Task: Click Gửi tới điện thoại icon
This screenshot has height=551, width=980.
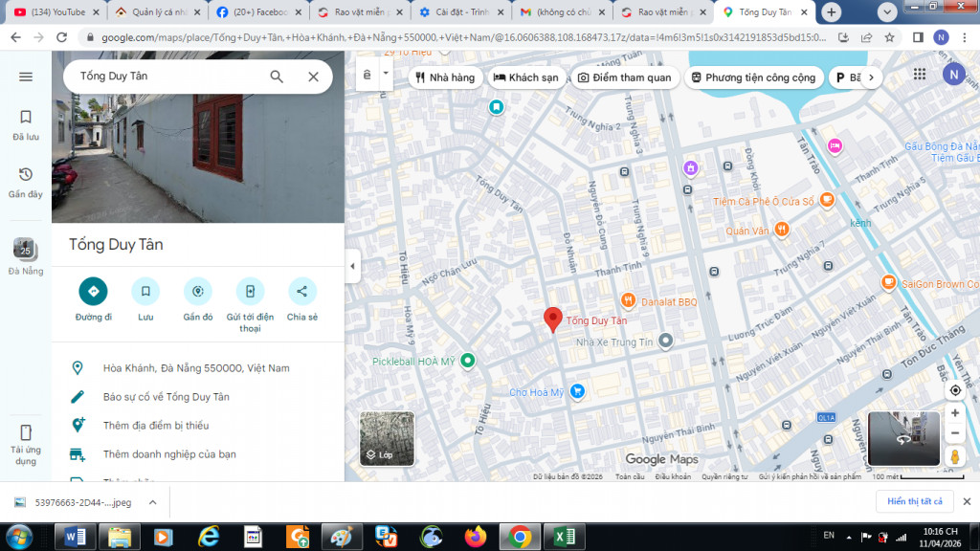Action: coord(250,291)
